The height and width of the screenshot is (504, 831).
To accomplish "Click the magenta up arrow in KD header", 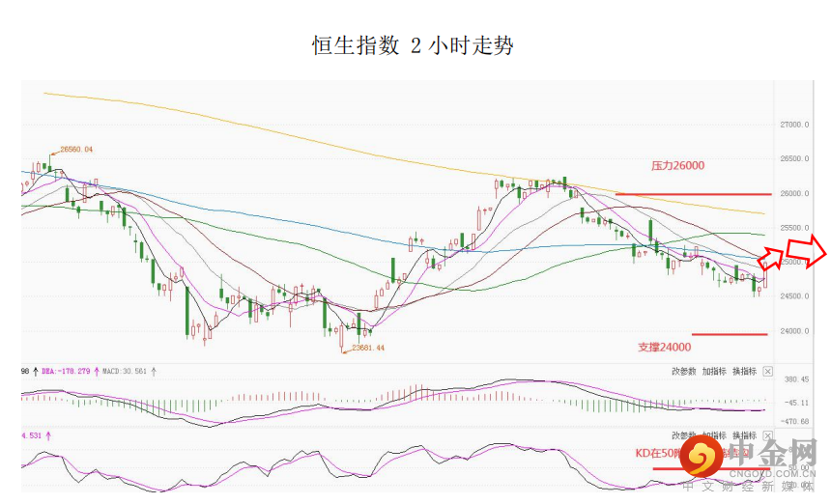I will (49, 436).
